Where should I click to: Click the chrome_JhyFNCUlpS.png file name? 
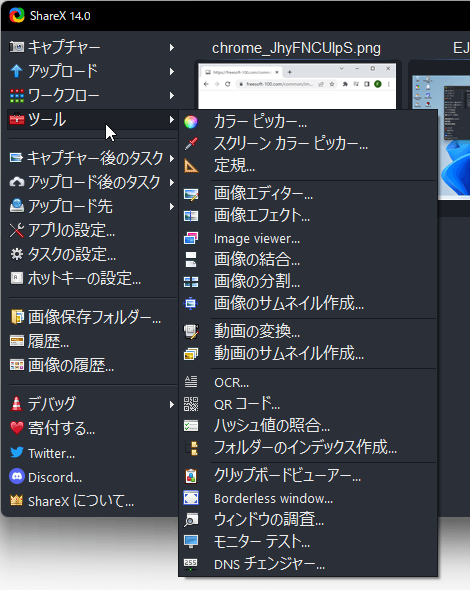pos(297,48)
